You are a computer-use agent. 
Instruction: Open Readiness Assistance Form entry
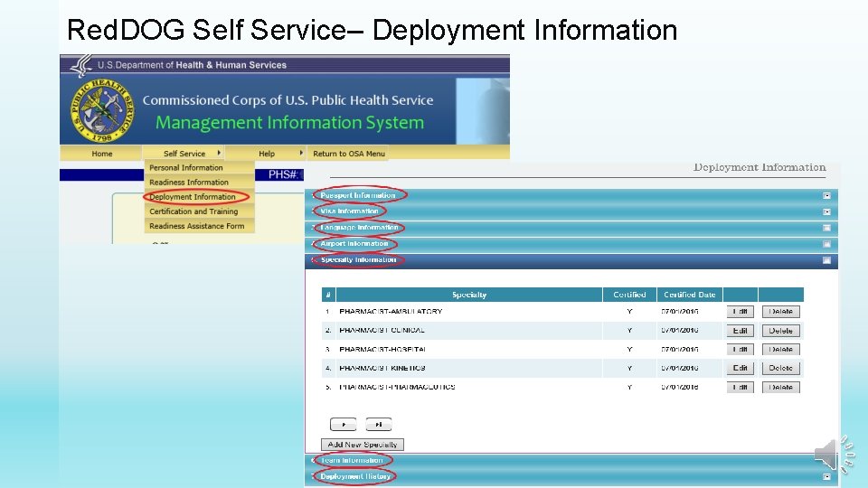199,226
